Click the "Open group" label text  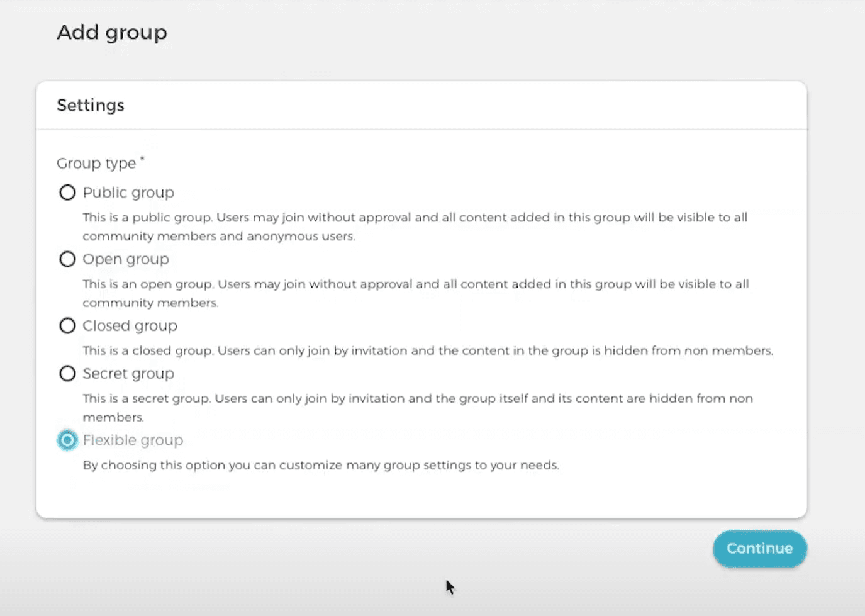(x=126, y=259)
